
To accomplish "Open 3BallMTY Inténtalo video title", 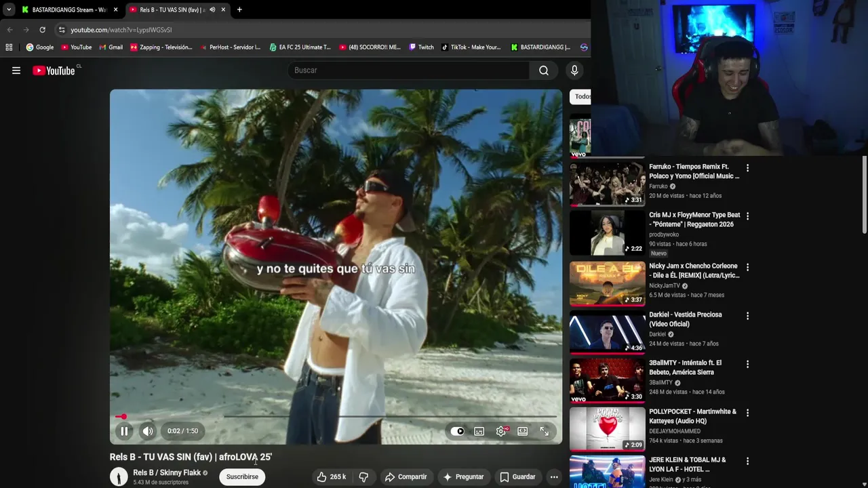I will 686,367.
